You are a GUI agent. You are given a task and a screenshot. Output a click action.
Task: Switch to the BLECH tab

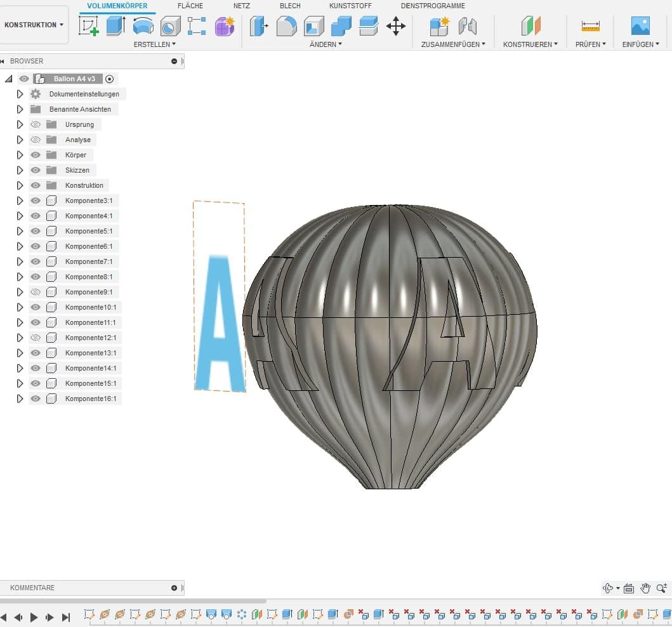[290, 6]
